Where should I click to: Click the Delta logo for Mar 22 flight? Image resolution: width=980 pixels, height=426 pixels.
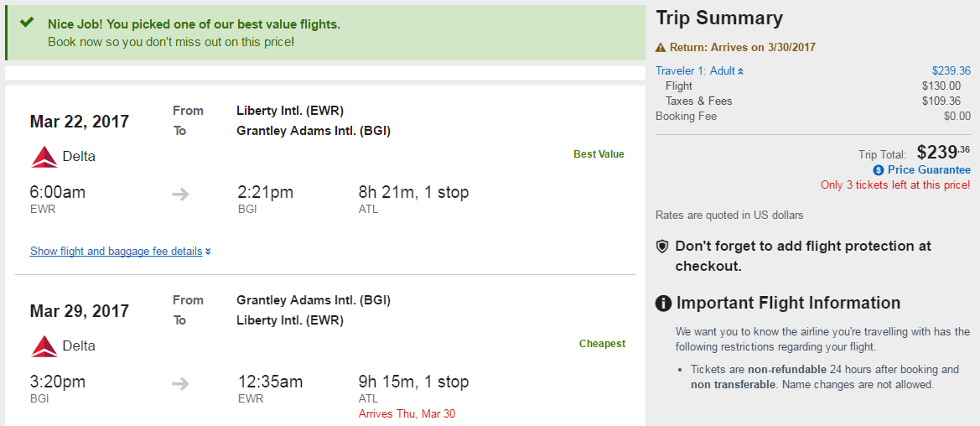pyautogui.click(x=44, y=157)
